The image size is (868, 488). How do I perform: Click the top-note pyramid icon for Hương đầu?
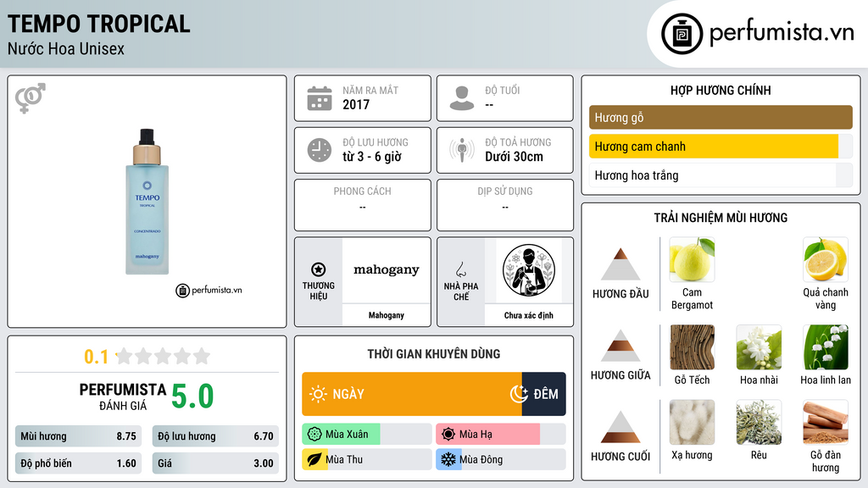point(620,264)
